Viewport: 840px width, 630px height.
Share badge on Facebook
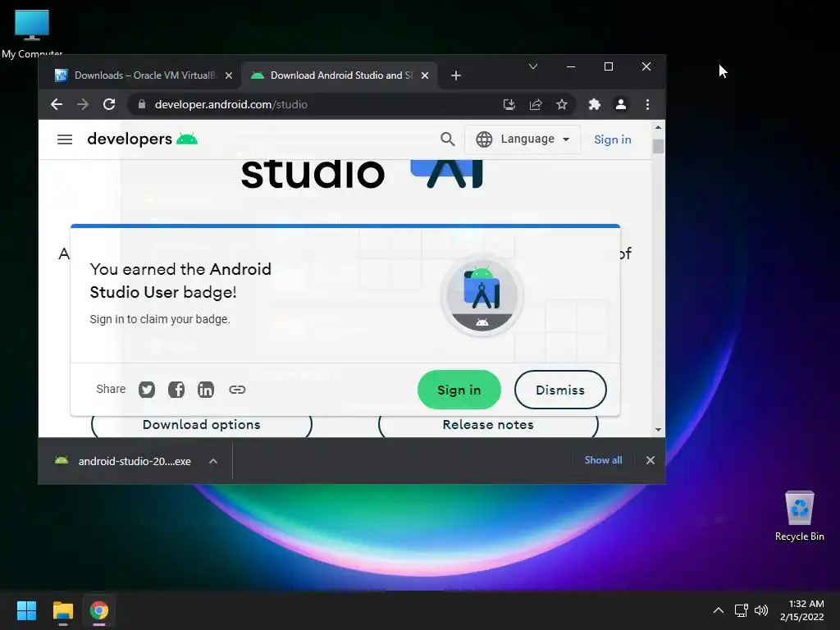[176, 390]
